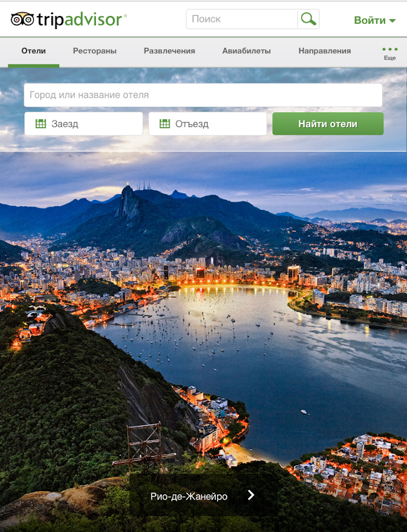Click the magnifying glass search icon

[x=308, y=19]
